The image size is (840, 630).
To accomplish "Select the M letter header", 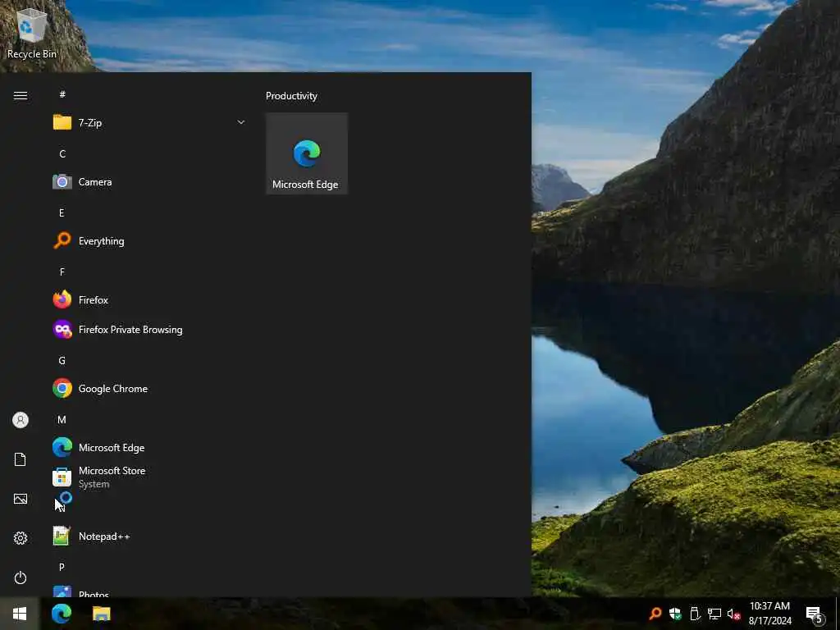I will click(62, 419).
